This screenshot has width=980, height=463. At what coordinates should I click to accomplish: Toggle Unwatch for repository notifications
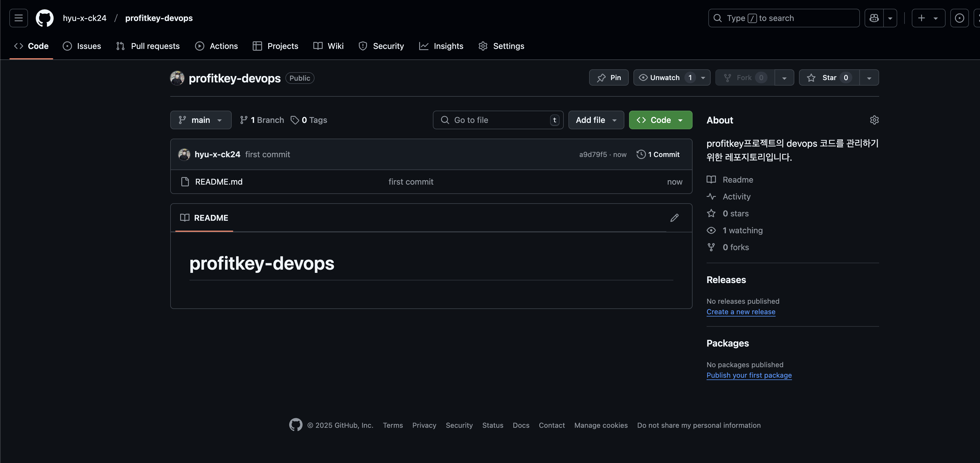pos(665,77)
